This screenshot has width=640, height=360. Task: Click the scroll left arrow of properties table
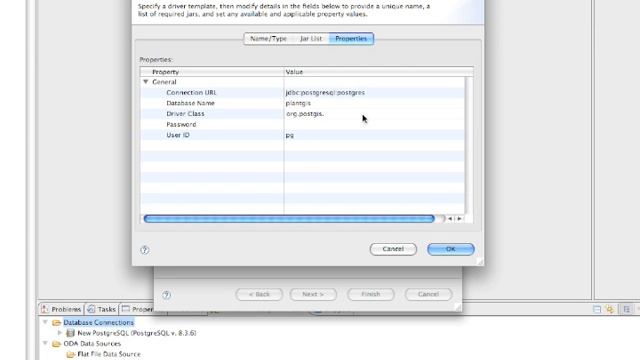(450, 219)
